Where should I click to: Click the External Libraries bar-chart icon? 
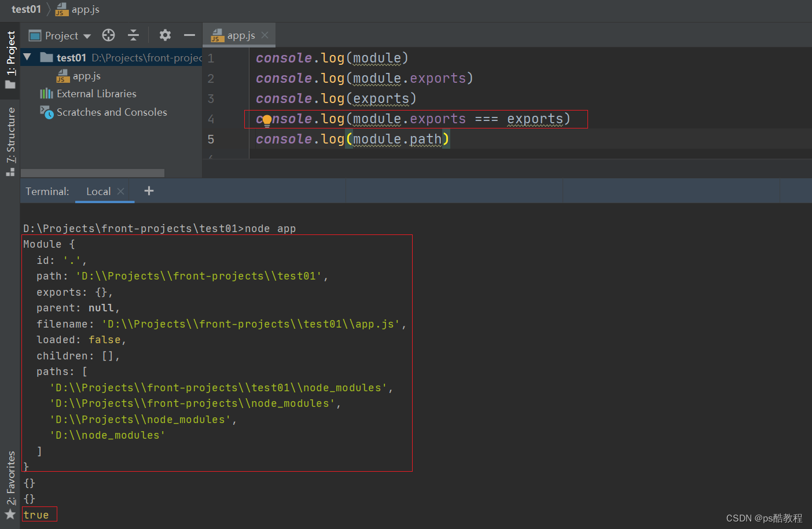[x=46, y=94]
